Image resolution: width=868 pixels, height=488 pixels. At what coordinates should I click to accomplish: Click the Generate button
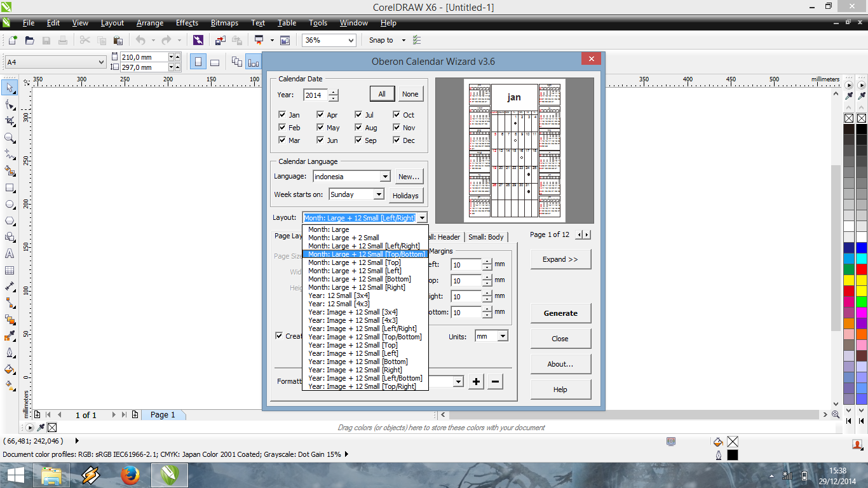point(560,313)
